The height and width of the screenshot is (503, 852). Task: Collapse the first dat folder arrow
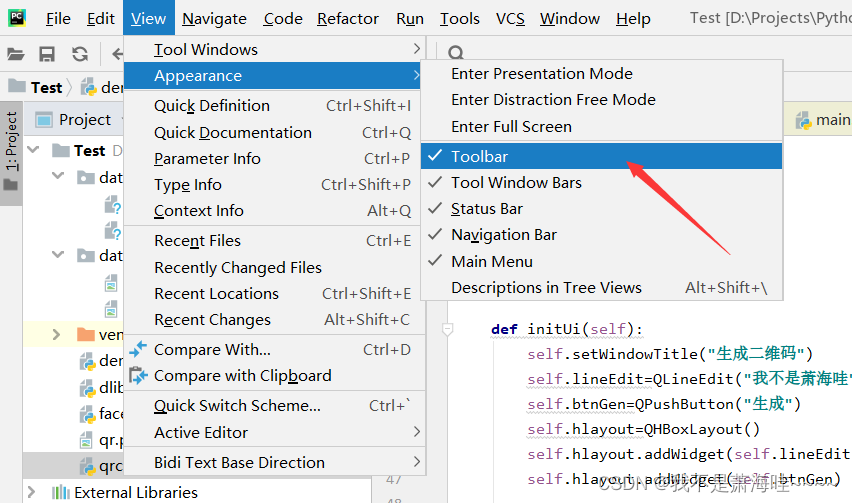(58, 175)
